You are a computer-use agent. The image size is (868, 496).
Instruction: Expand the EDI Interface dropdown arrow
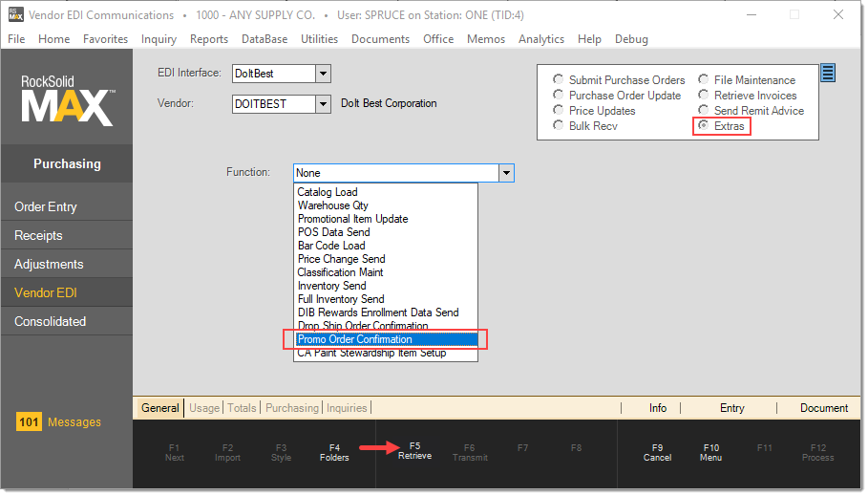[323, 74]
